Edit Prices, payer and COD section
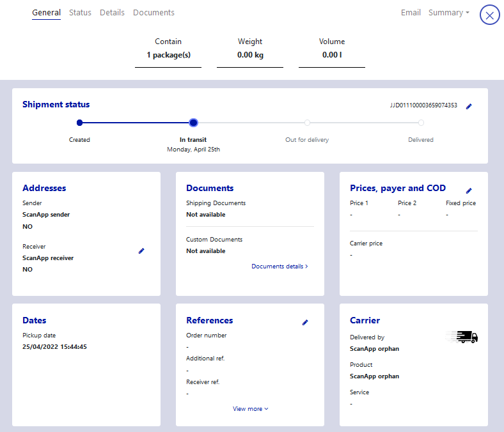 click(x=469, y=190)
